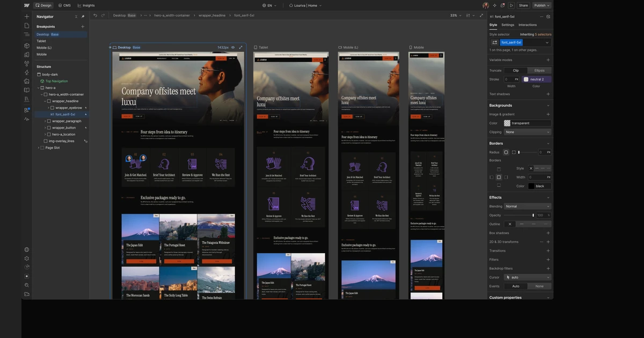644x338 pixels.
Task: Open the Variables panel icon
Action: pyautogui.click(x=27, y=54)
